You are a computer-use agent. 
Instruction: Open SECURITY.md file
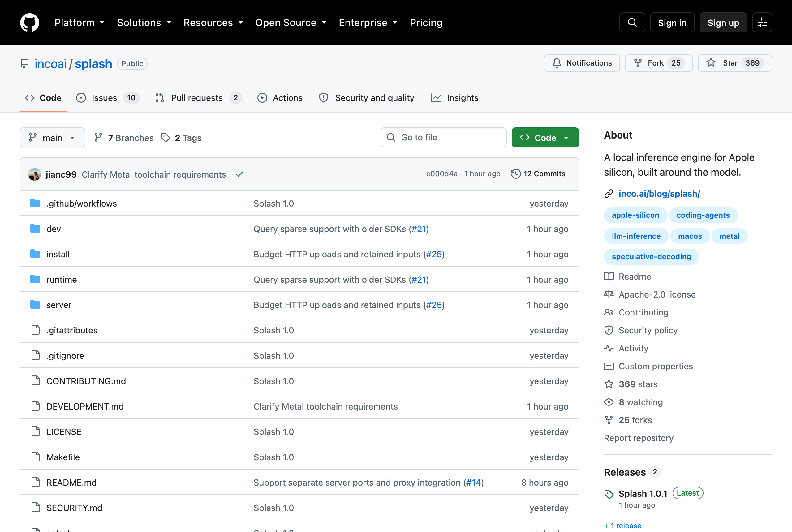(74, 508)
